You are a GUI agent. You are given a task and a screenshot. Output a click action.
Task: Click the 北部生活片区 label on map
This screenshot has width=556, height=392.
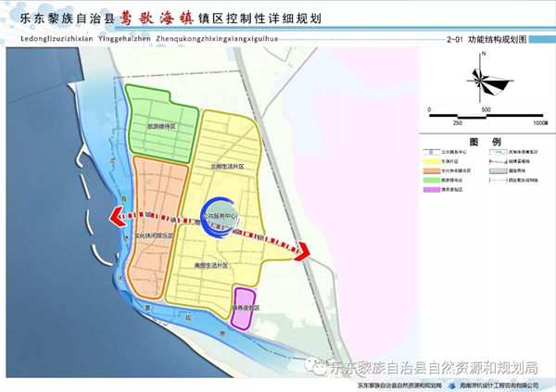pyautogui.click(x=227, y=166)
